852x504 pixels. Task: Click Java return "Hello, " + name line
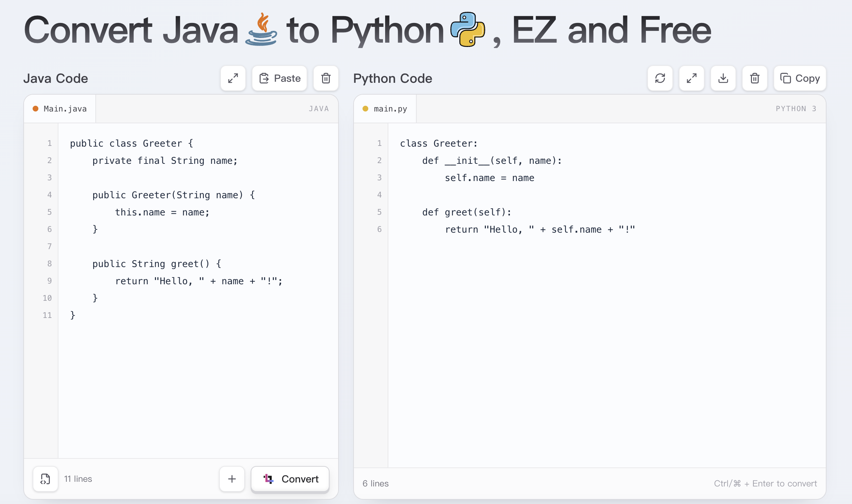click(199, 281)
